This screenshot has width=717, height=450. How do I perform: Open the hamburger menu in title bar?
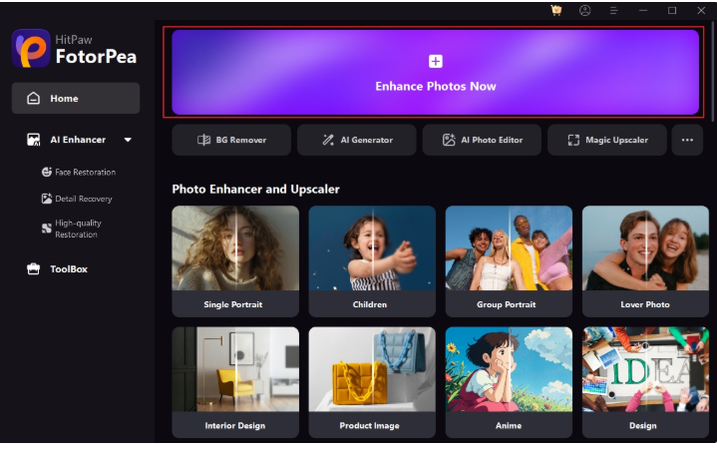point(614,10)
